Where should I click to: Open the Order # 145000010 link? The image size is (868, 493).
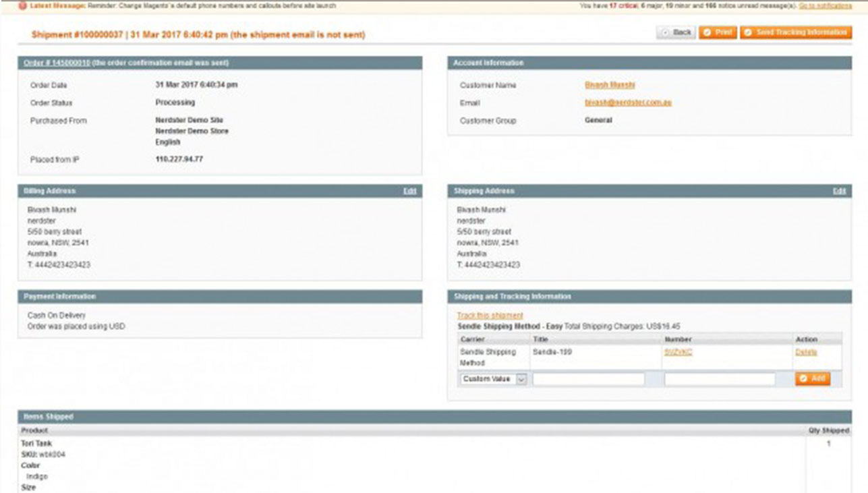pyautogui.click(x=57, y=63)
